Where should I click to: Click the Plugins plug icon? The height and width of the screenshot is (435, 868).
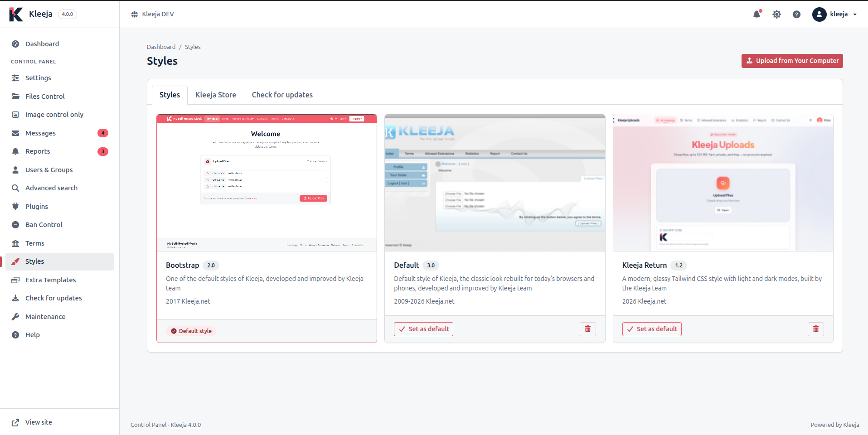[x=15, y=207]
